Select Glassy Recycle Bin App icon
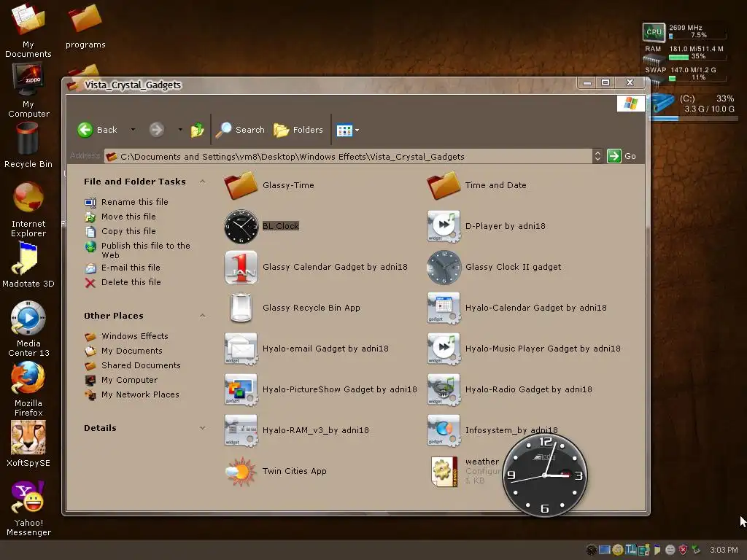 [241, 308]
